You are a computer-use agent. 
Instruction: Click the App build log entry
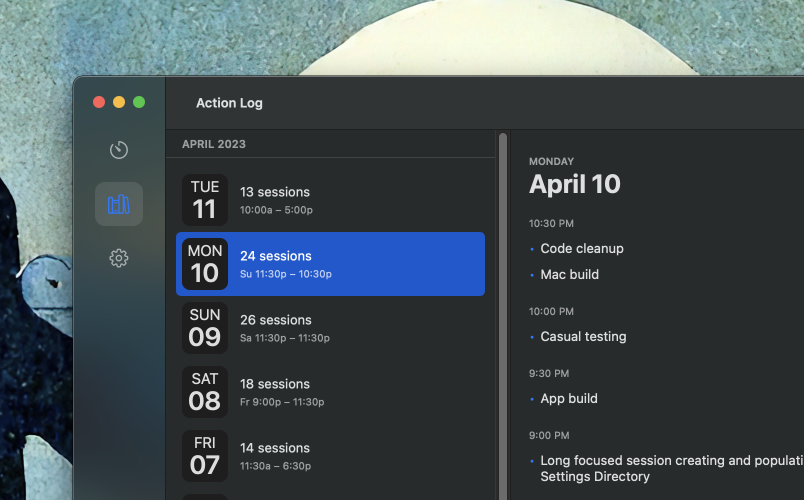pyautogui.click(x=569, y=398)
